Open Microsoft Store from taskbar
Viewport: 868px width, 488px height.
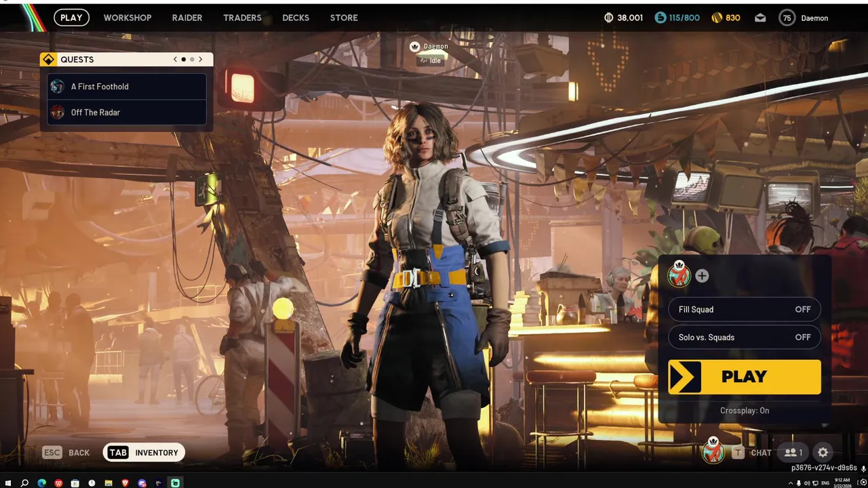coord(75,483)
